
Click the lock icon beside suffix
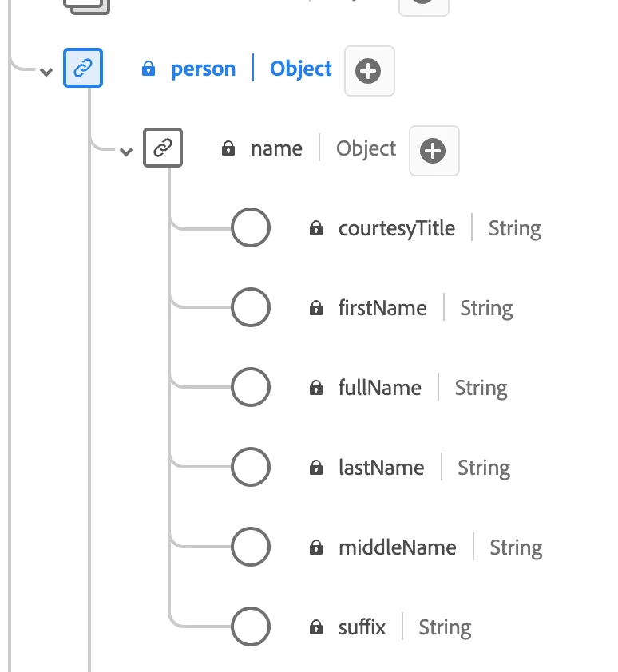pos(316,628)
